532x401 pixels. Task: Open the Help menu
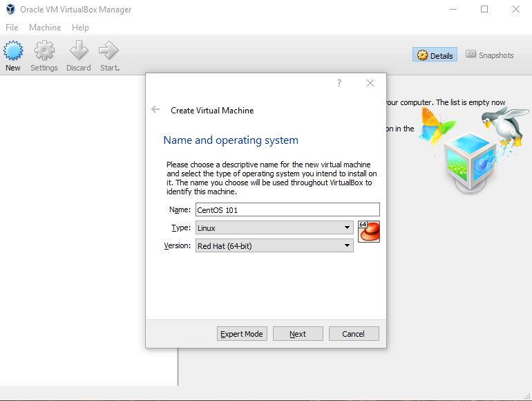point(80,28)
